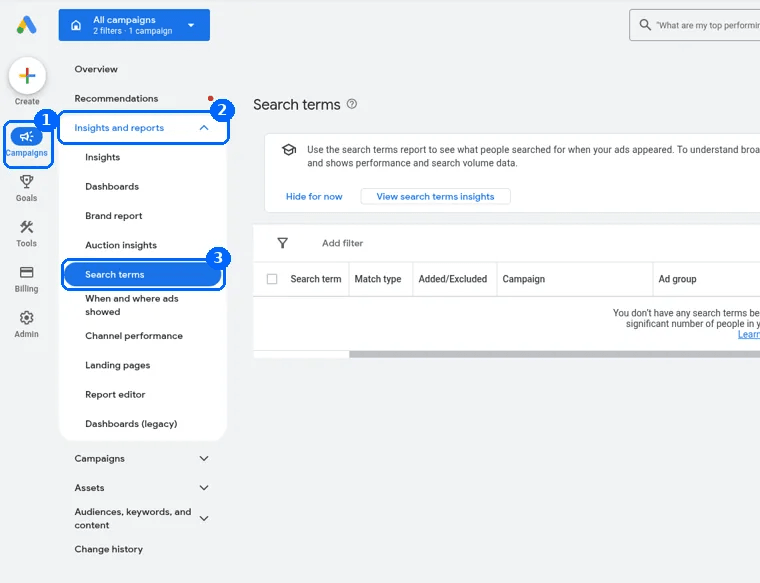Click the horizontal table scrollbar
Screen dimensions: 760x583
pos(554,354)
